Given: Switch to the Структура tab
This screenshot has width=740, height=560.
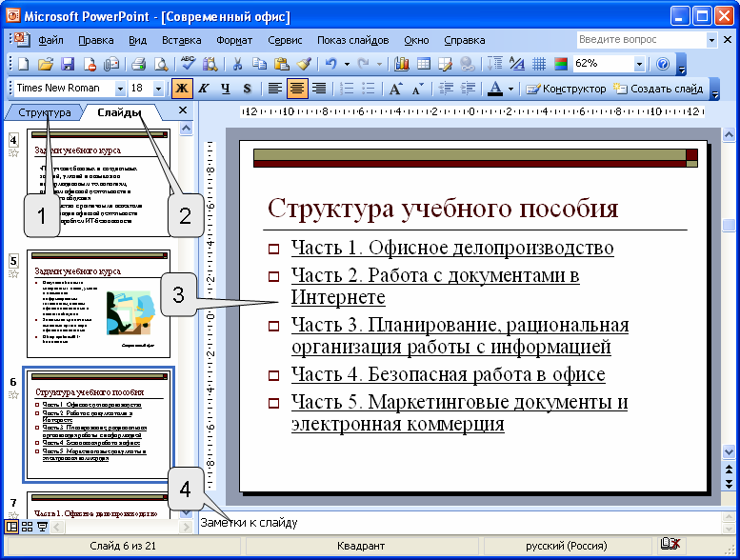Looking at the screenshot, I should pyautogui.click(x=45, y=112).
